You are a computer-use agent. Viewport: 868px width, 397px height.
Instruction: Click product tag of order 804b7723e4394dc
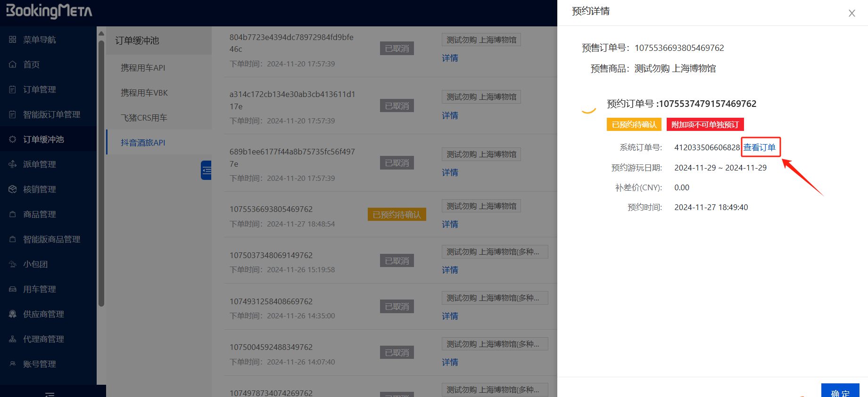[481, 40]
